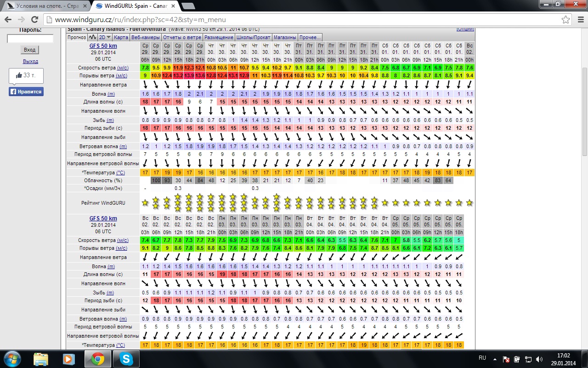
Task: Click the Выход link
Action: tap(30, 61)
